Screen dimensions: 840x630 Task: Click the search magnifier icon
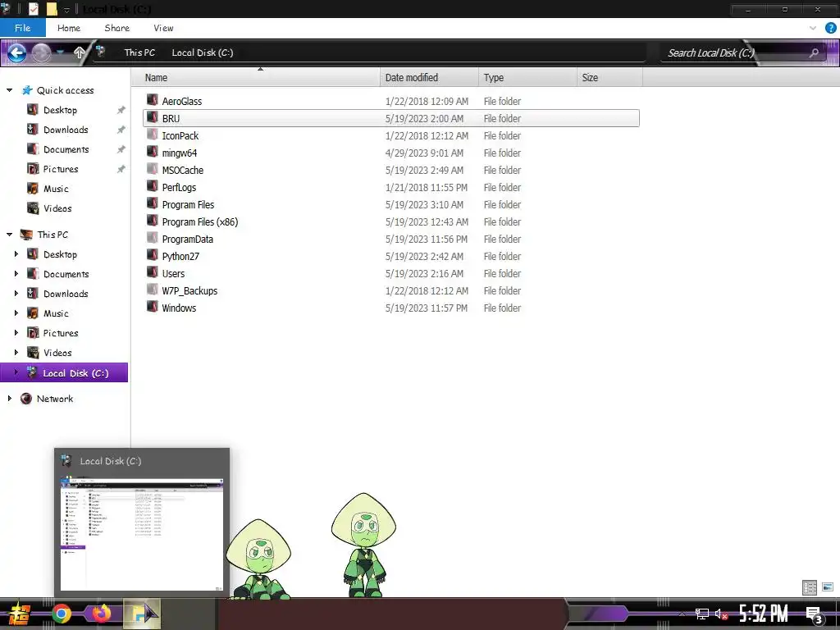[815, 52]
